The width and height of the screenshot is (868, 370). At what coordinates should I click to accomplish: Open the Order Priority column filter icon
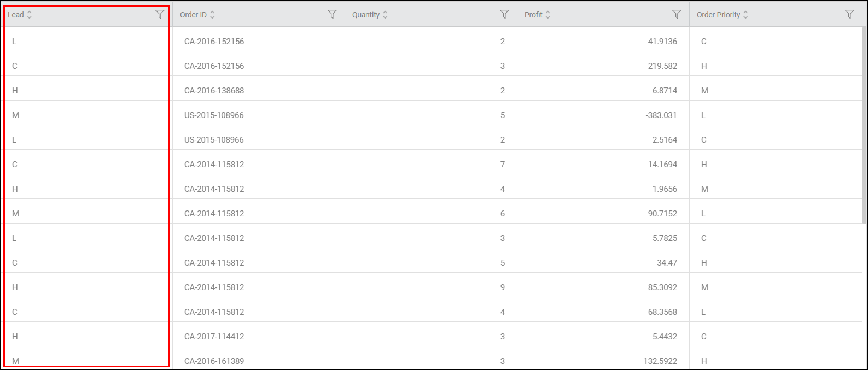point(849,14)
